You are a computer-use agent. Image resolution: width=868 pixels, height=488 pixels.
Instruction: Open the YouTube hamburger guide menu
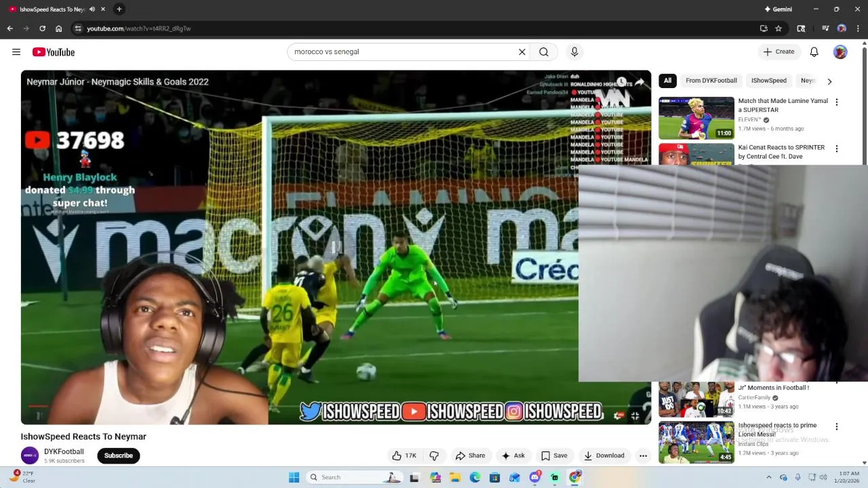click(16, 52)
